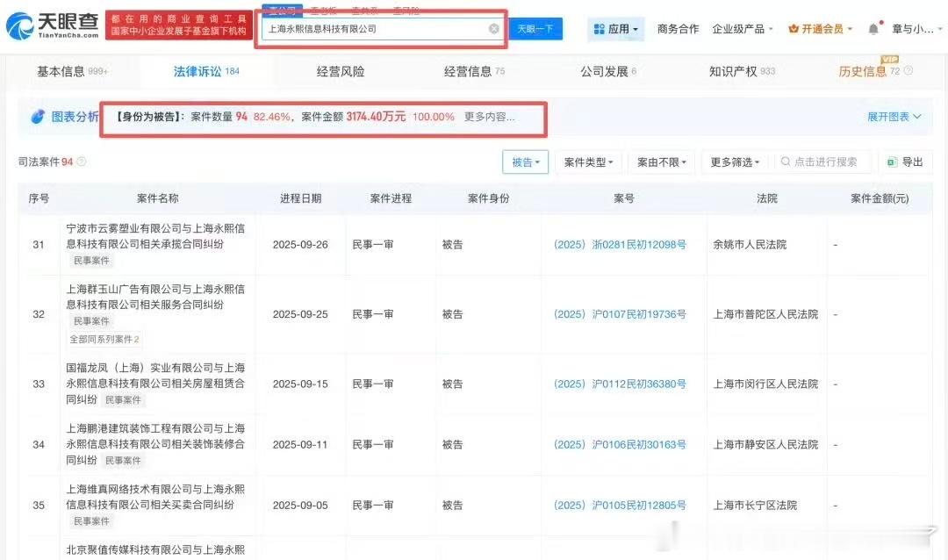Open the 案件类型 filter dropdown

[588, 162]
